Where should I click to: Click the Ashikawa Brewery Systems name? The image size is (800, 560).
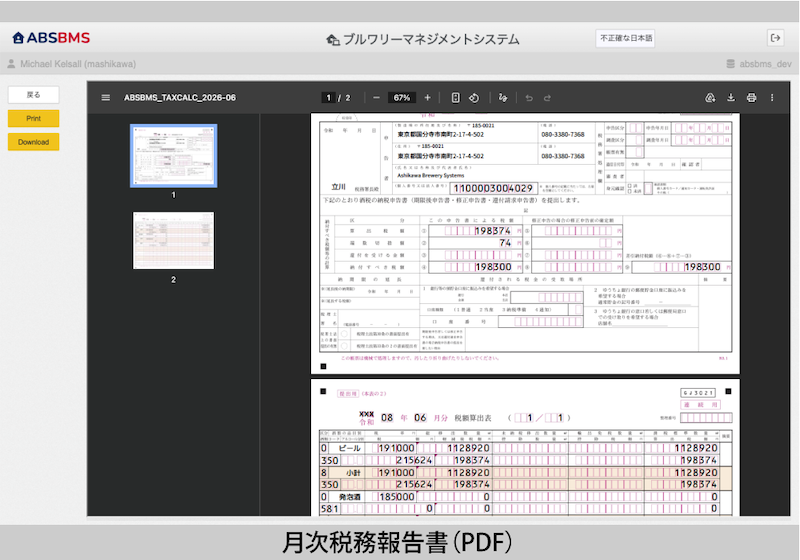pos(431,175)
